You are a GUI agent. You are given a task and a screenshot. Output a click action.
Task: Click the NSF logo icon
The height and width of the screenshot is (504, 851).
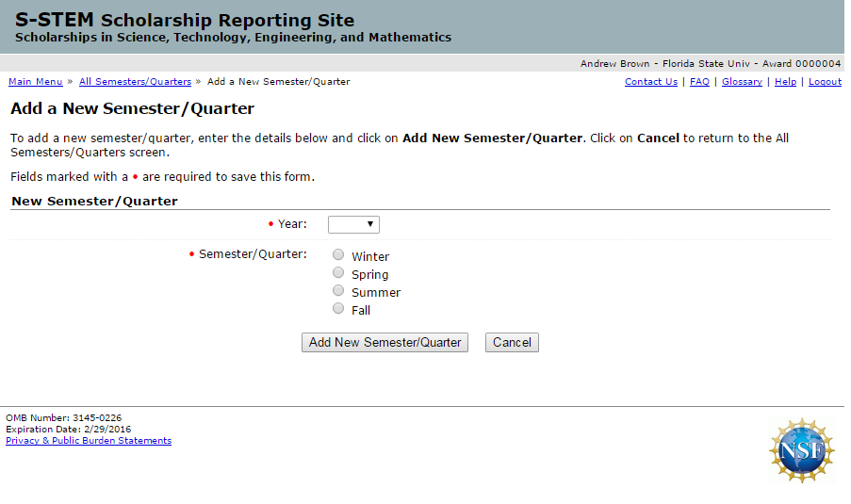(802, 450)
